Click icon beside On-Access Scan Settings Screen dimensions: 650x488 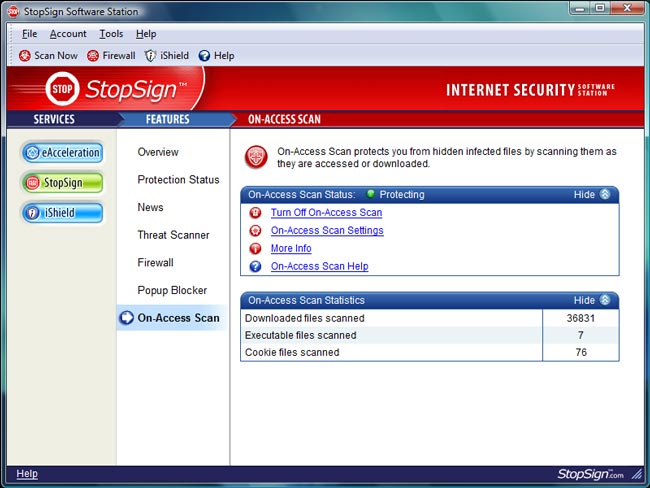[255, 231]
